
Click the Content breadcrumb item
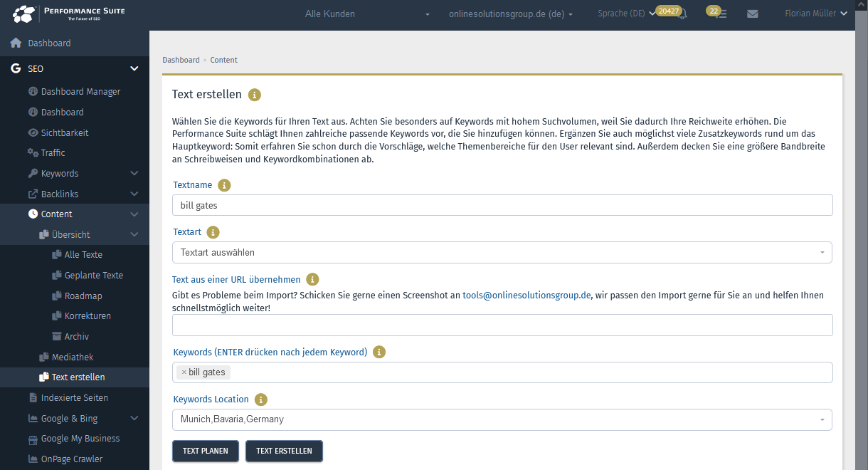[x=224, y=60]
